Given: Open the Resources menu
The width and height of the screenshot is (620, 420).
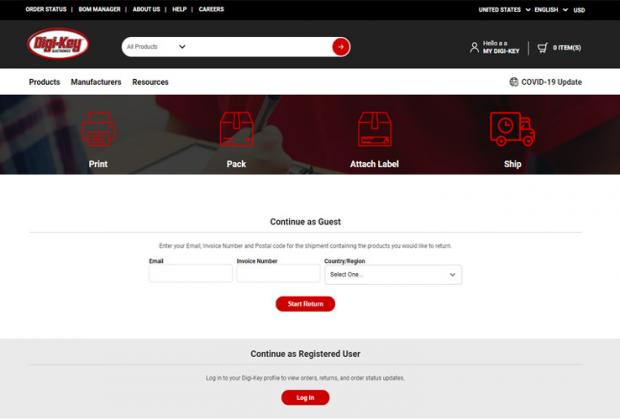Looking at the screenshot, I should pos(150,82).
